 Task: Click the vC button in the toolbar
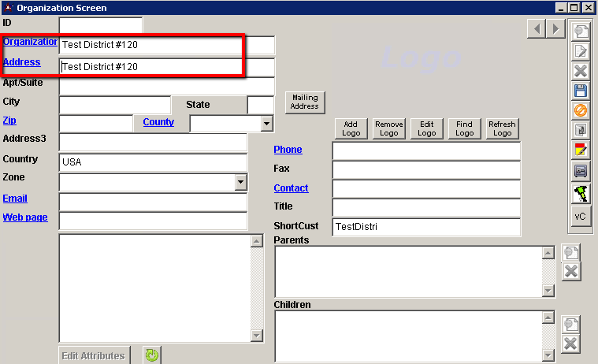coord(580,217)
